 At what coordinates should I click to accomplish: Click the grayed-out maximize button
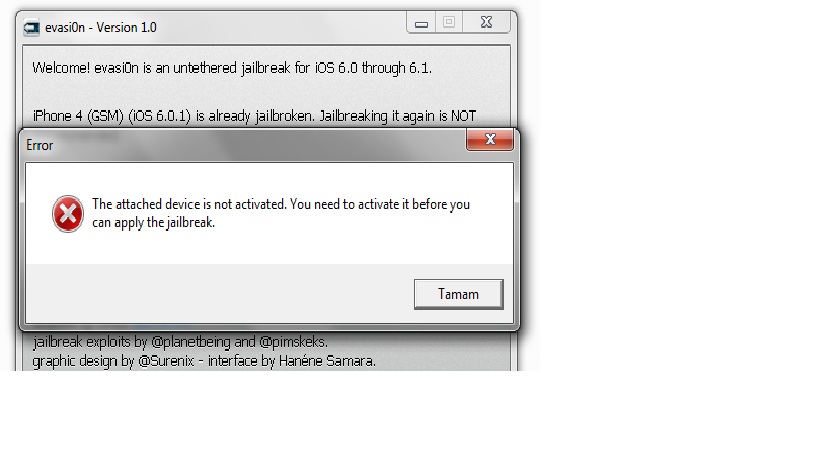(x=449, y=23)
